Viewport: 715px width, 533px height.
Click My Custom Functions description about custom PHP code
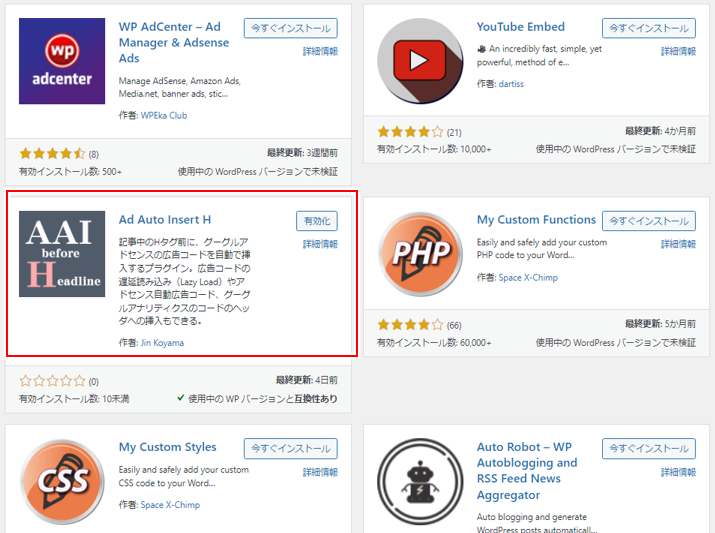tap(542, 248)
